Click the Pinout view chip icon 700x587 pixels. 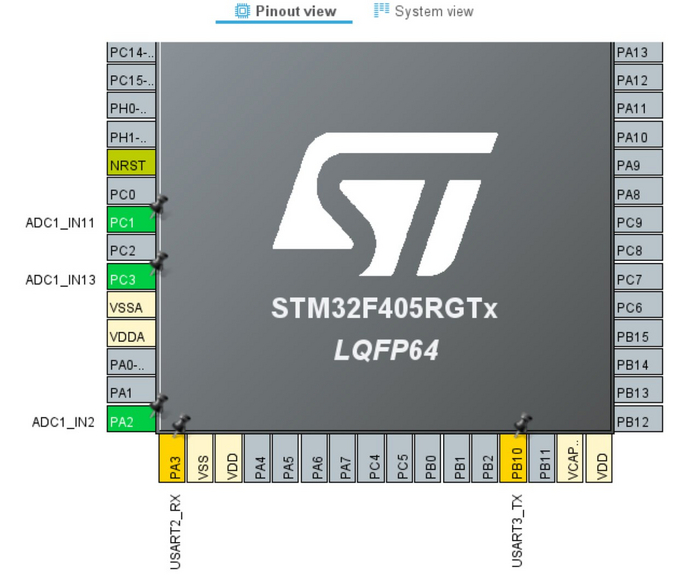coord(242,11)
